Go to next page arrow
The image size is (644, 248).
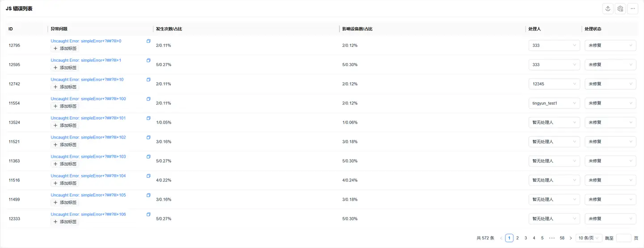click(x=571, y=238)
